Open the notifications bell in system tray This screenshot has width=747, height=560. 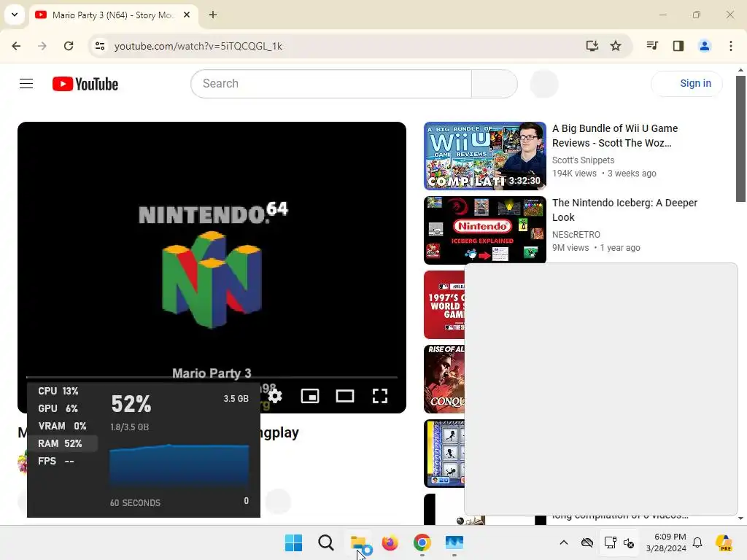point(697,542)
